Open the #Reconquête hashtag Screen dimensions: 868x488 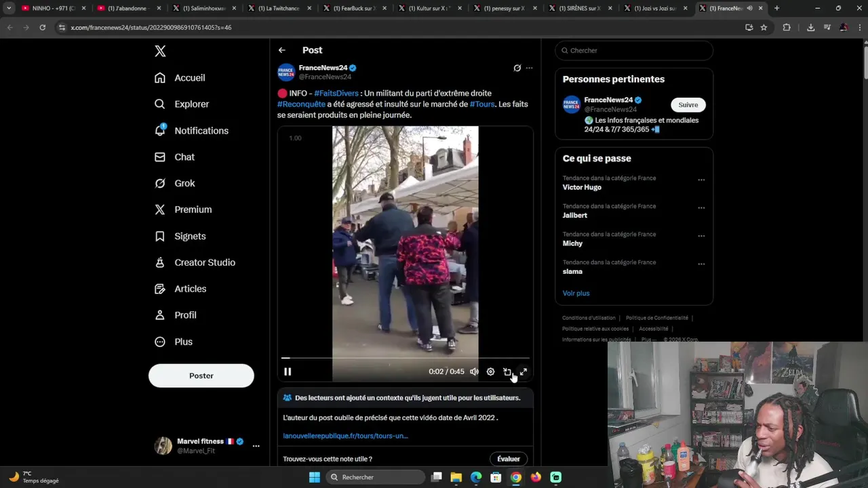coord(301,104)
